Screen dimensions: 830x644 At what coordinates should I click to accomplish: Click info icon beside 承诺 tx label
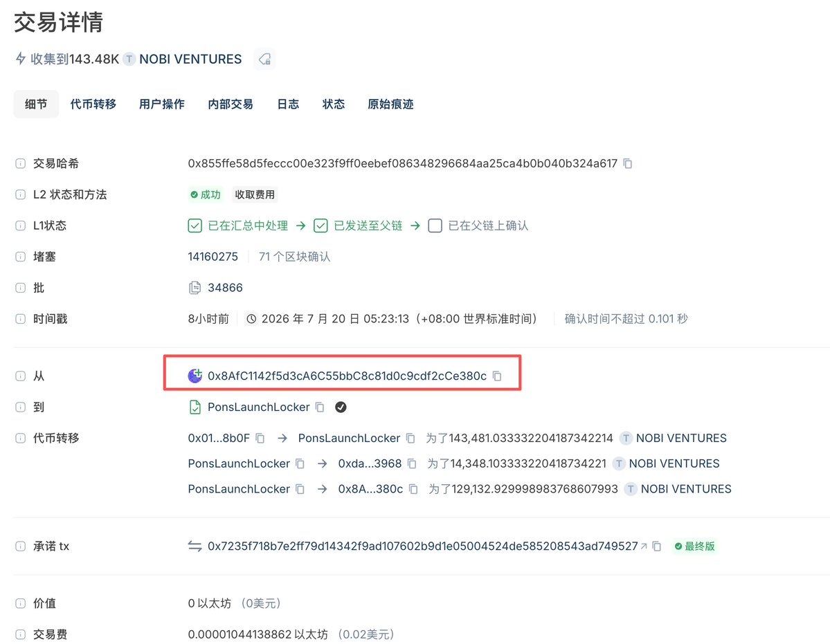[x=21, y=546]
